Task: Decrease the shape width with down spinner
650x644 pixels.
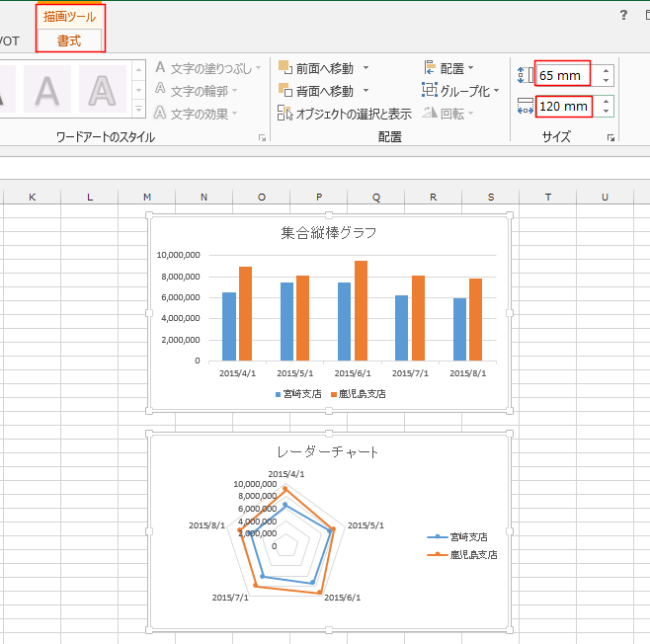Action: pyautogui.click(x=606, y=111)
